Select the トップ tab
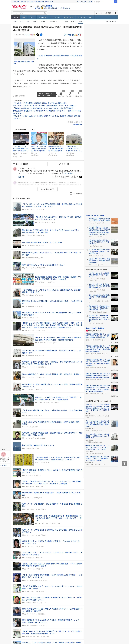 point(16,17)
